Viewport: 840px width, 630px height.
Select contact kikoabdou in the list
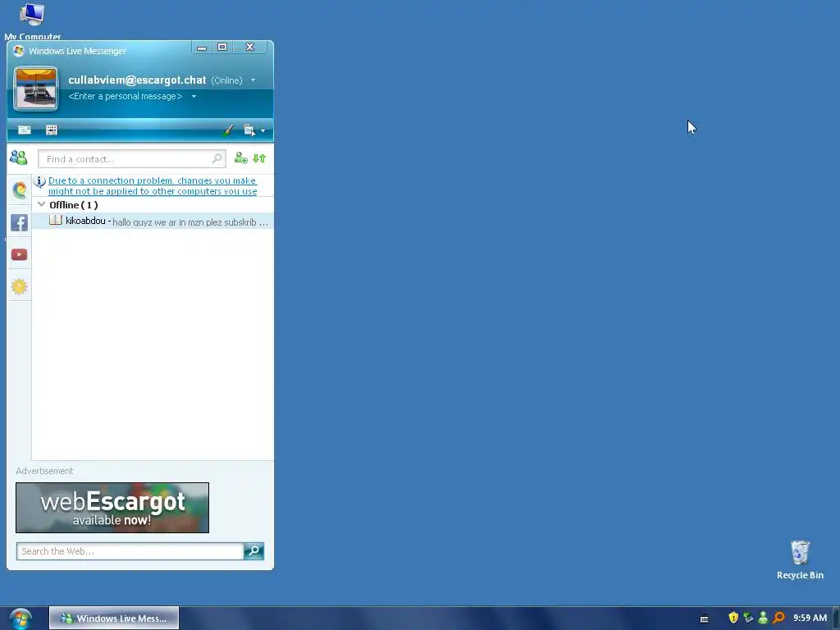[153, 221]
